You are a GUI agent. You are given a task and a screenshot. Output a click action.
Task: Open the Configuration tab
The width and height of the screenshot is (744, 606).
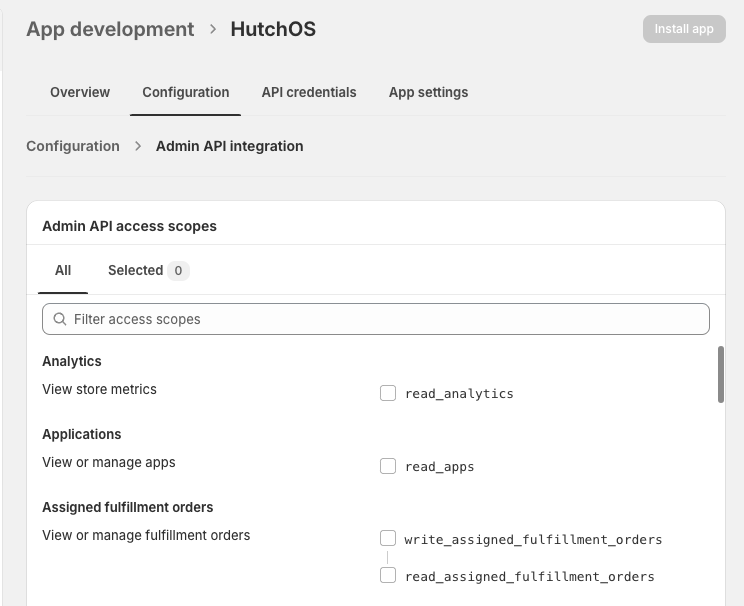pyautogui.click(x=186, y=92)
